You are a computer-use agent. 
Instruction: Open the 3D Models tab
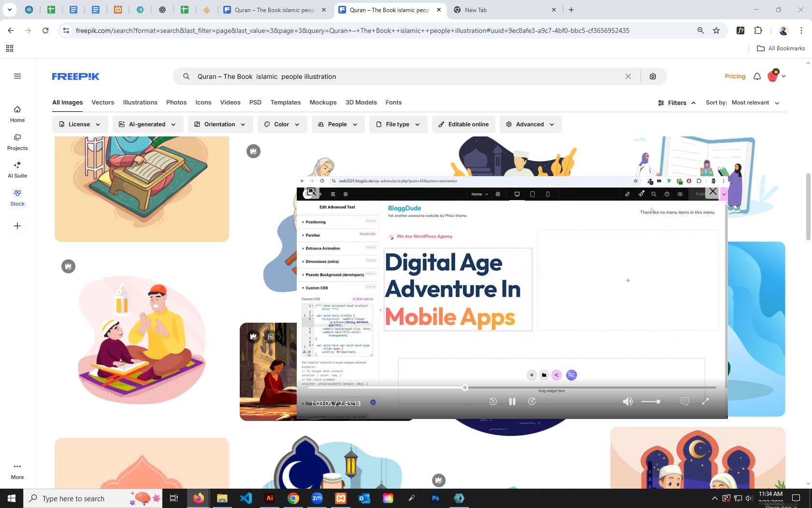pos(361,103)
